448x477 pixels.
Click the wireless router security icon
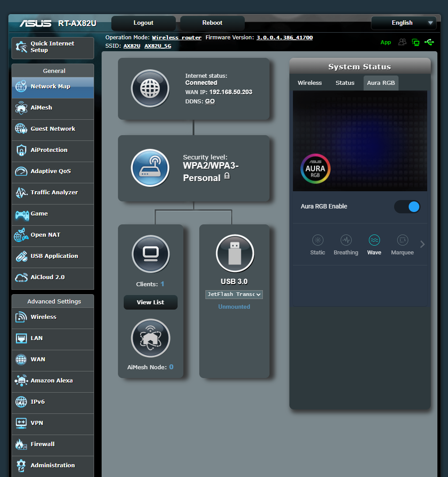pyautogui.click(x=150, y=168)
